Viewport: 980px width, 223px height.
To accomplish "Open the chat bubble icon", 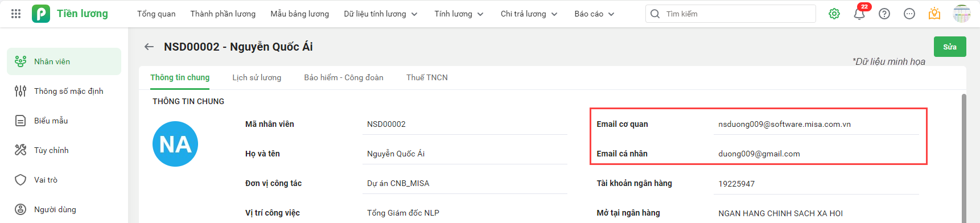I will (x=909, y=14).
